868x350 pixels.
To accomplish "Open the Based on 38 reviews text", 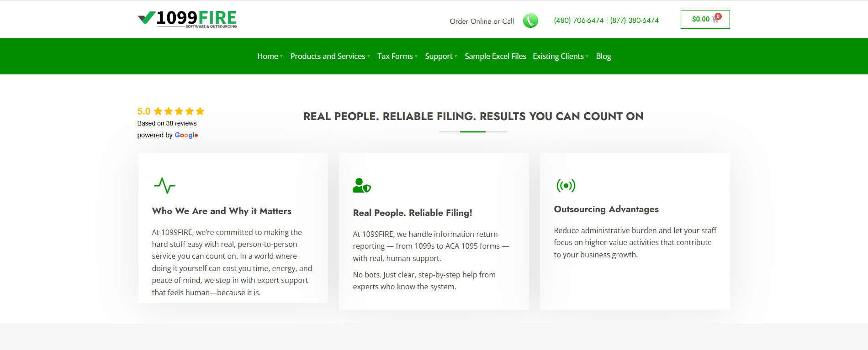I will (167, 123).
